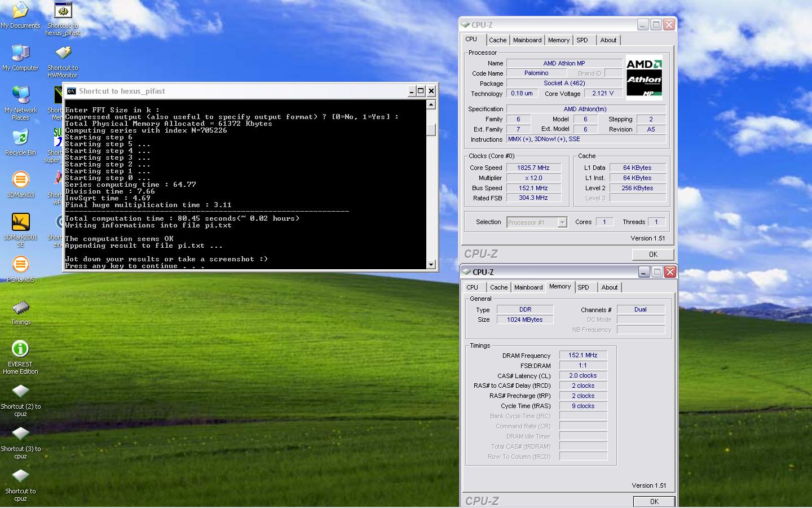The height and width of the screenshot is (508, 812).
Task: Click the Package Socket A (462) field
Action: pyautogui.click(x=564, y=83)
